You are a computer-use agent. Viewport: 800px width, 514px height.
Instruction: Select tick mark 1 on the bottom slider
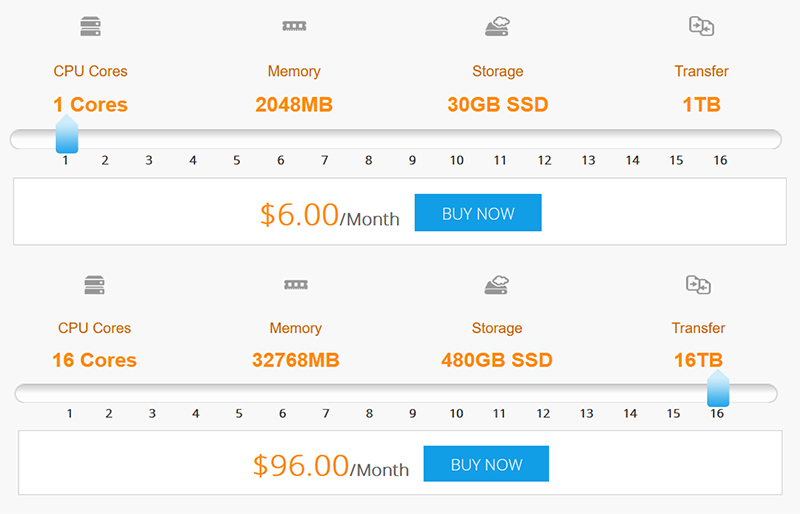pos(70,413)
